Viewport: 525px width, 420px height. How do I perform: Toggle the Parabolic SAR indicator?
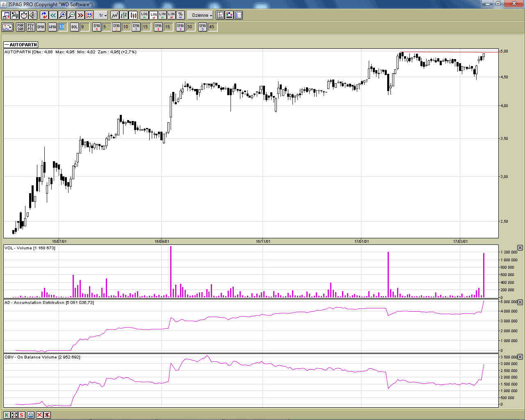pyautogui.click(x=21, y=27)
